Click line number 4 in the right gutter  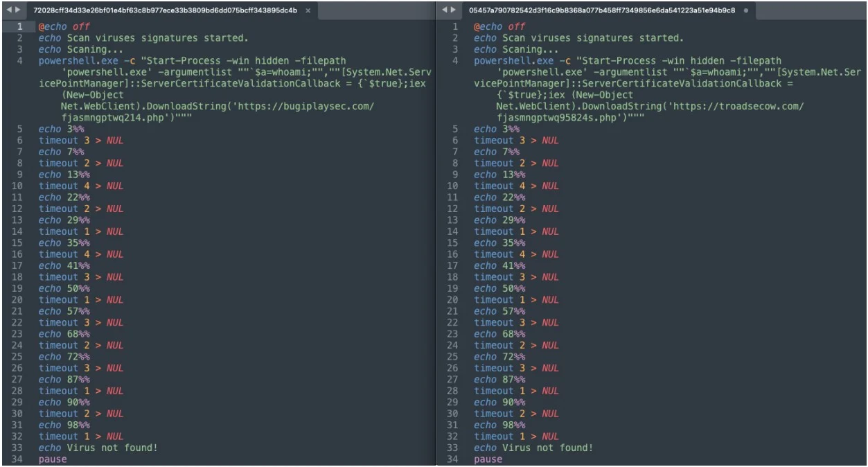(x=457, y=60)
